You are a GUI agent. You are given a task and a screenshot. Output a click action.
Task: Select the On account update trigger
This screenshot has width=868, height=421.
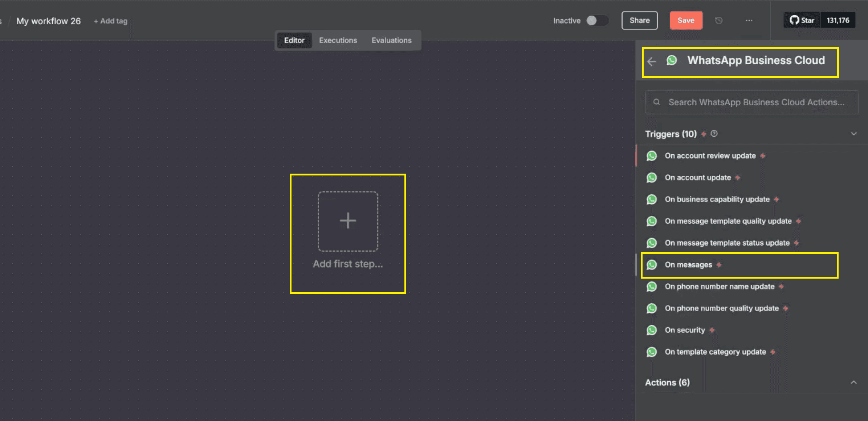click(751, 178)
